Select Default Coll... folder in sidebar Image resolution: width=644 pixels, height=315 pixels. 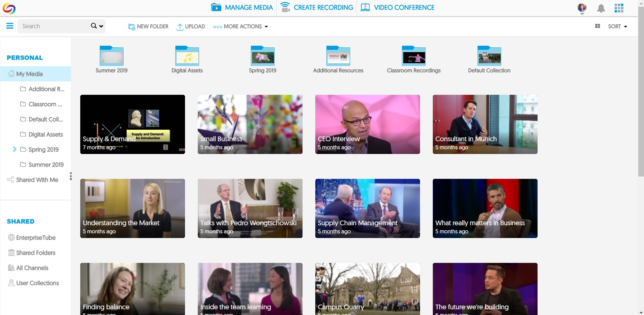42,119
